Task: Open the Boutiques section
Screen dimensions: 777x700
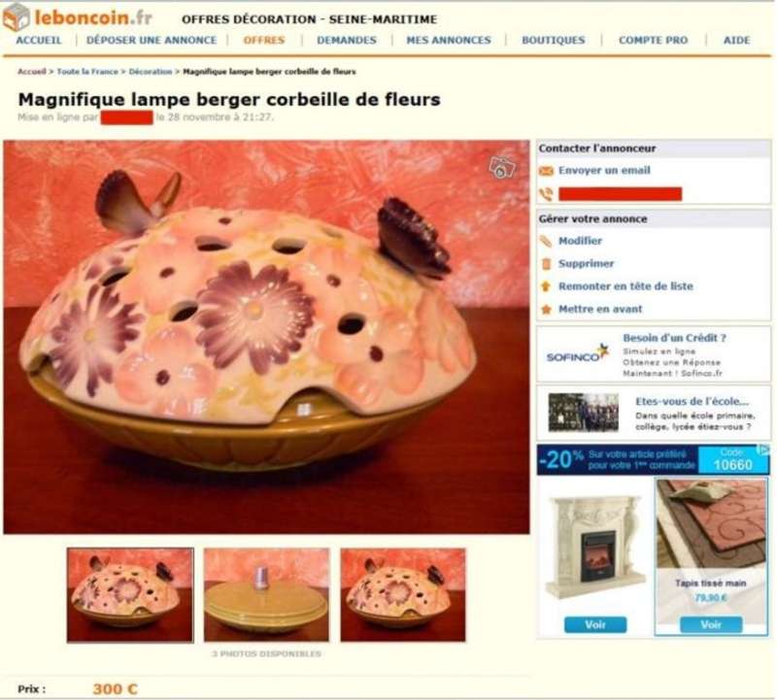Action: (554, 40)
